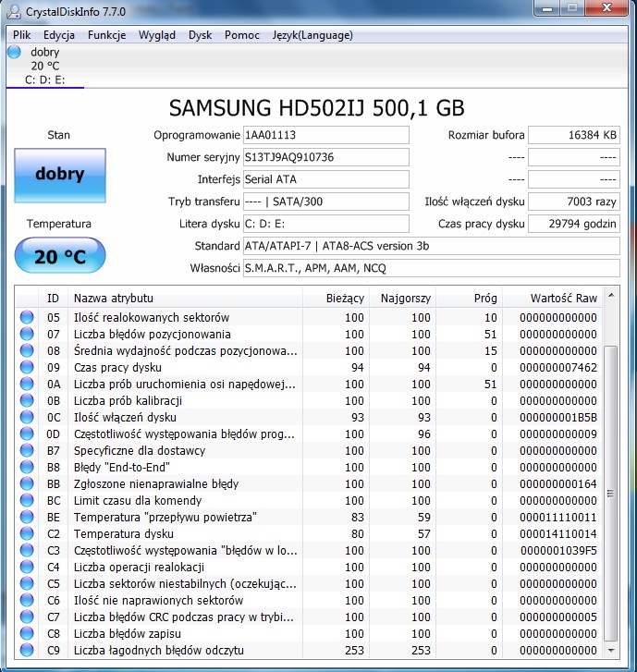Image resolution: width=637 pixels, height=672 pixels.
Task: Click the power-on hours 29794 godzin
Action: point(573,224)
